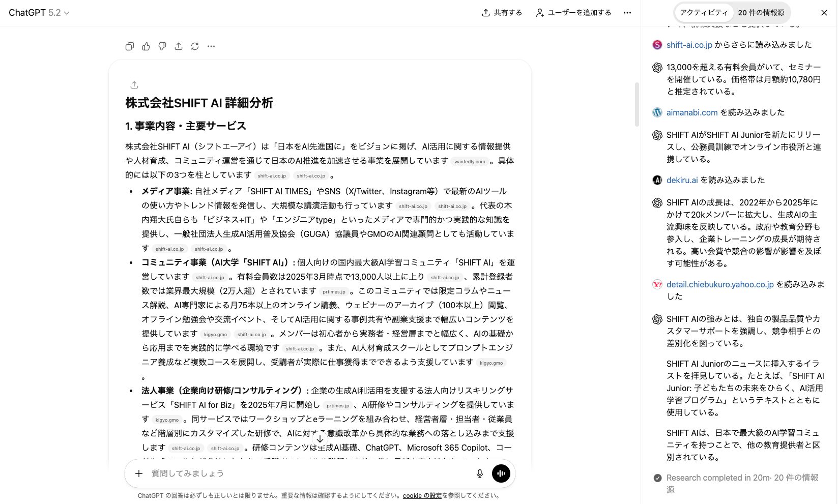Image resolution: width=838 pixels, height=504 pixels.
Task: Select the アクティビティ tab
Action: point(704,13)
